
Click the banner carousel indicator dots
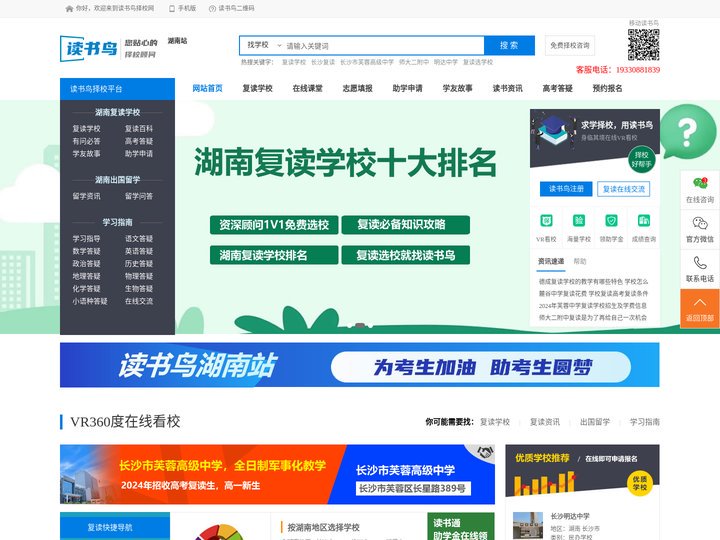pos(360,326)
